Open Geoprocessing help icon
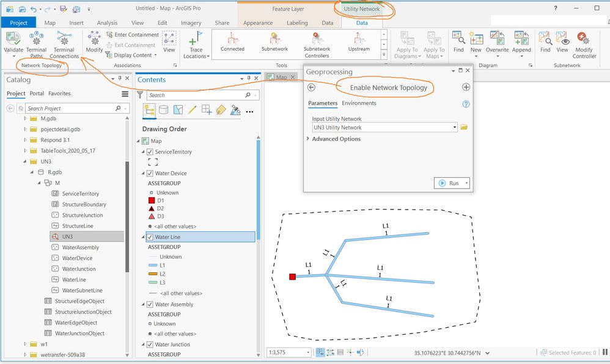 (466, 104)
